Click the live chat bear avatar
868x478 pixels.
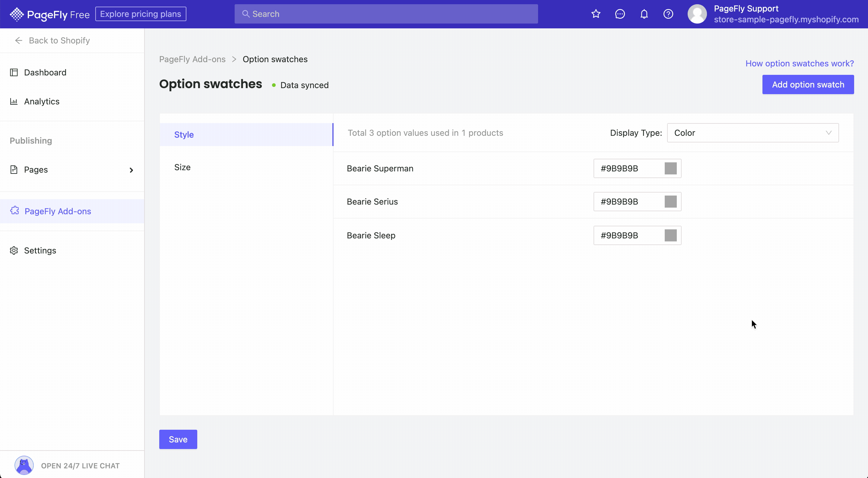click(24, 466)
